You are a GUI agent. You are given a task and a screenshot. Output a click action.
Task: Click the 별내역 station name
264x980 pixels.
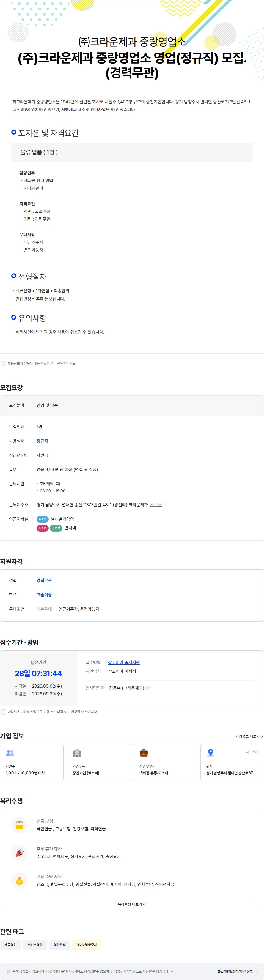[x=70, y=528]
